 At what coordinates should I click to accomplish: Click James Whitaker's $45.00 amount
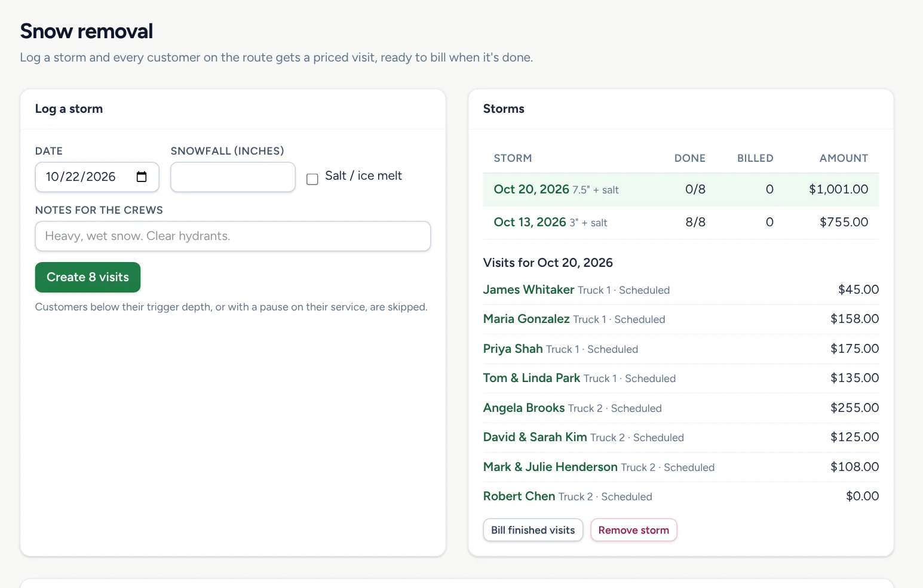[858, 290]
